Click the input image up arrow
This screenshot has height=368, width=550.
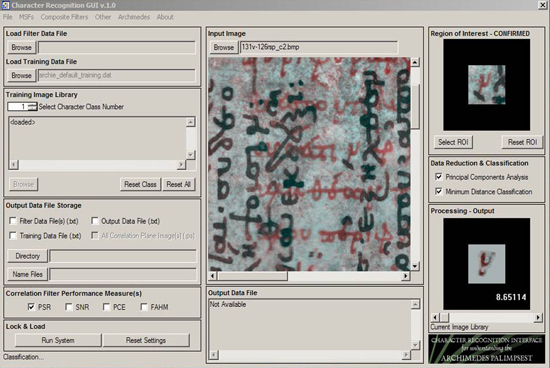tap(415, 62)
